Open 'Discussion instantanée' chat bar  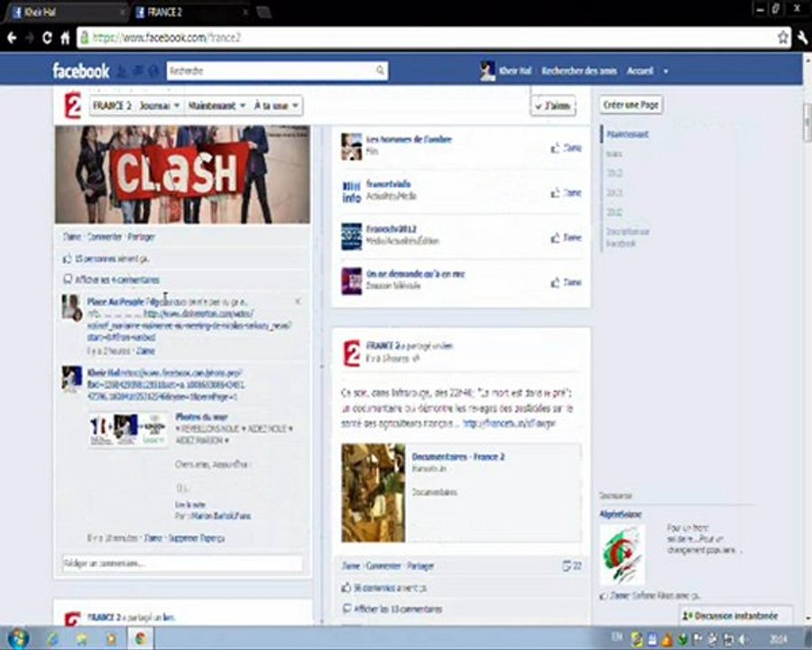coord(735,616)
